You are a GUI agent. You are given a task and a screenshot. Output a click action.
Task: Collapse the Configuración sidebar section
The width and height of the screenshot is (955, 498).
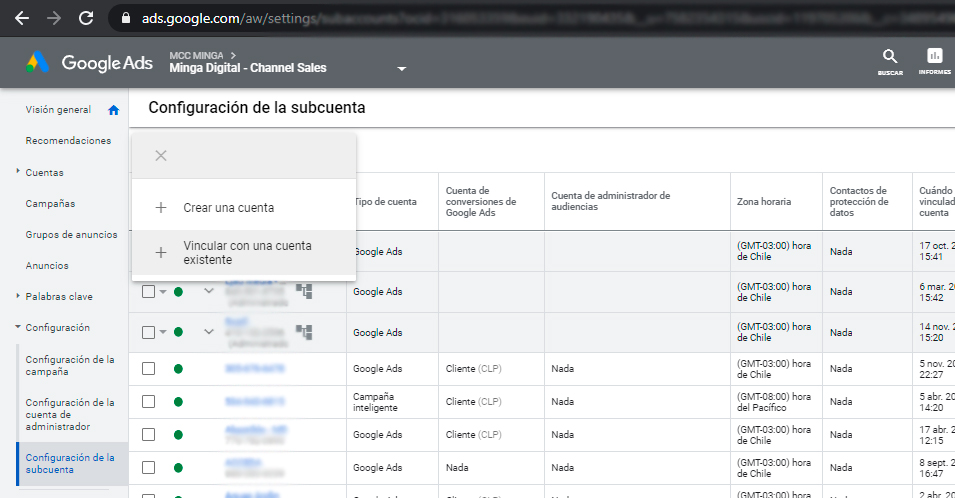point(18,327)
